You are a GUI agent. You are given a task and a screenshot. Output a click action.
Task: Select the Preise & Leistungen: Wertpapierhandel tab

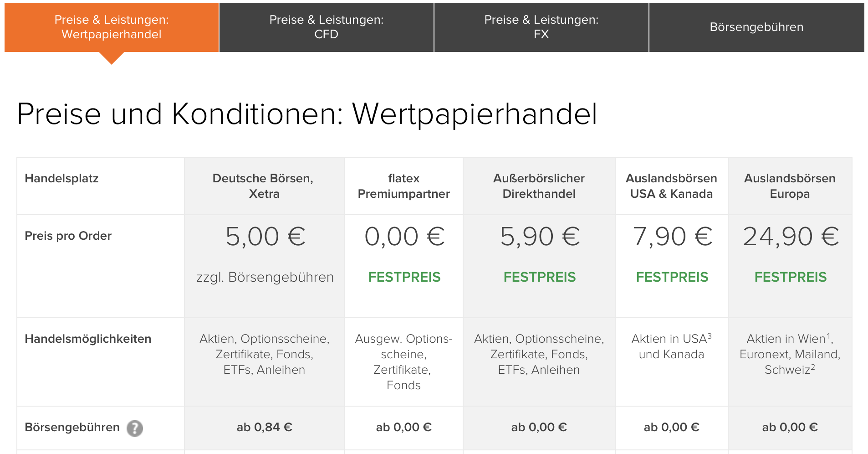point(112,27)
